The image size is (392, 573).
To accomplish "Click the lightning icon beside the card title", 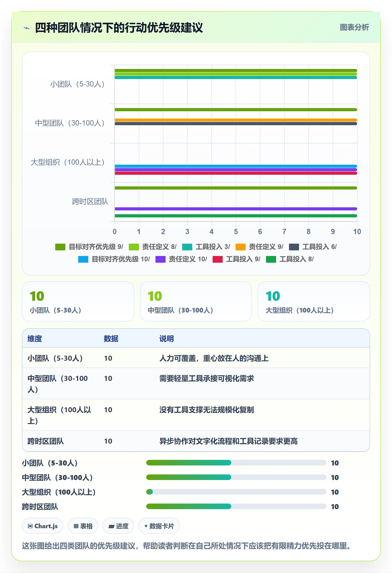I will point(27,28).
